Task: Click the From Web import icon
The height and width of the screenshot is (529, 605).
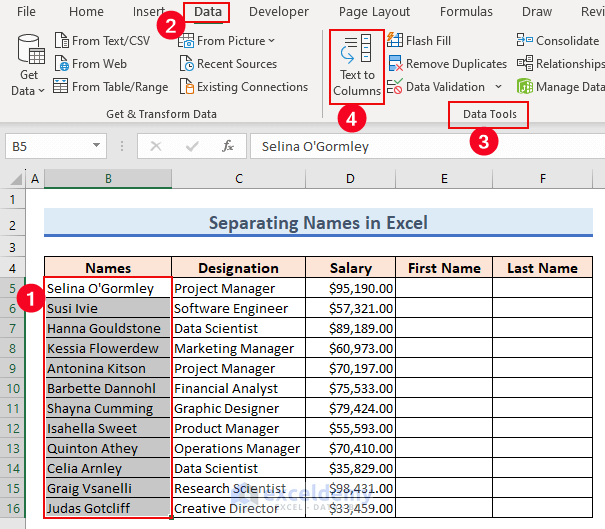Action: [61, 64]
